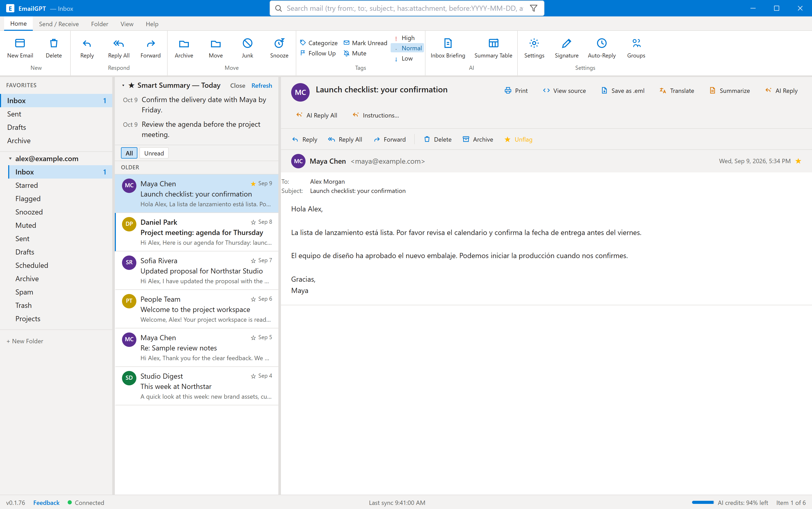The image size is (812, 509).
Task: Collapse the Smart Summary panel
Action: (123, 85)
